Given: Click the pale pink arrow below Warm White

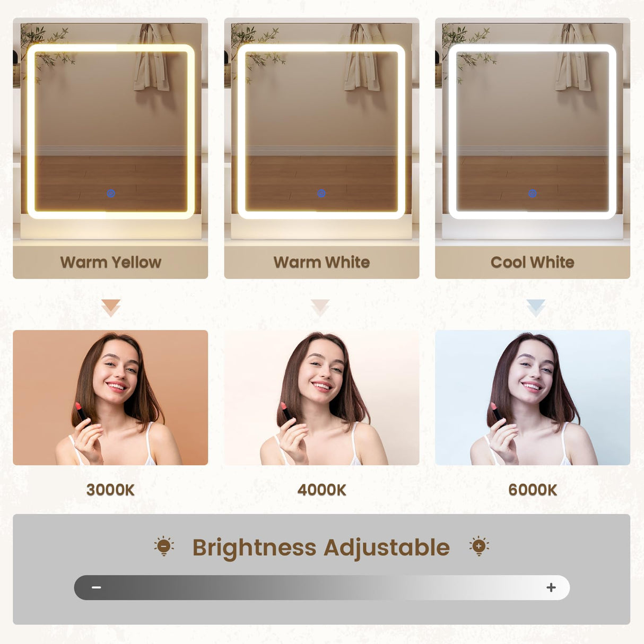Looking at the screenshot, I should click(x=320, y=308).
